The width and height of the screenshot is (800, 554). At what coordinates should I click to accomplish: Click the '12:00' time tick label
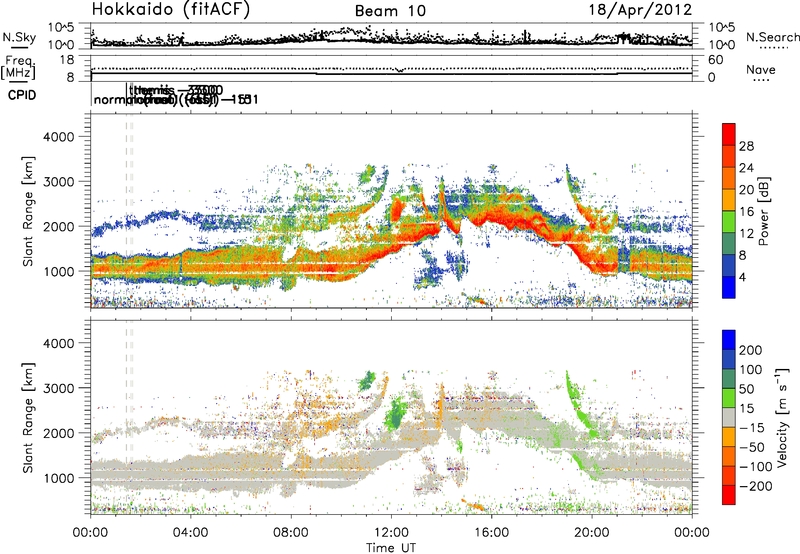pos(391,533)
